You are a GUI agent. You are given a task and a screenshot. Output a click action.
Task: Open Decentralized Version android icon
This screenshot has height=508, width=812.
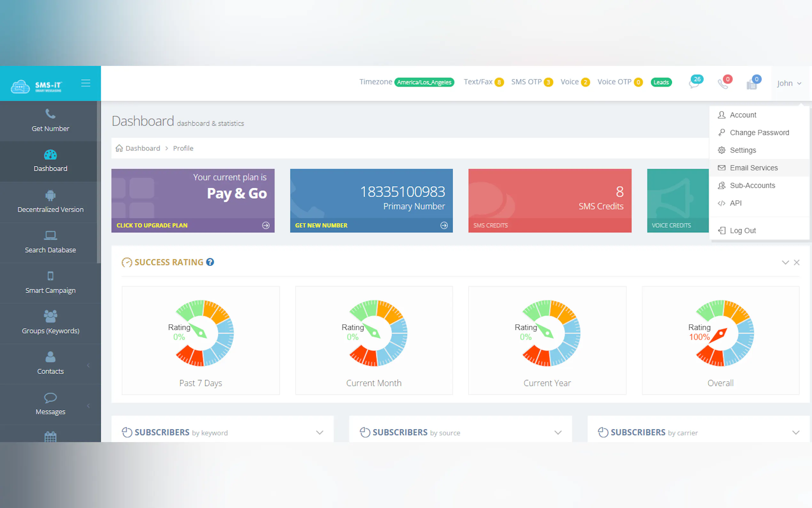51,195
